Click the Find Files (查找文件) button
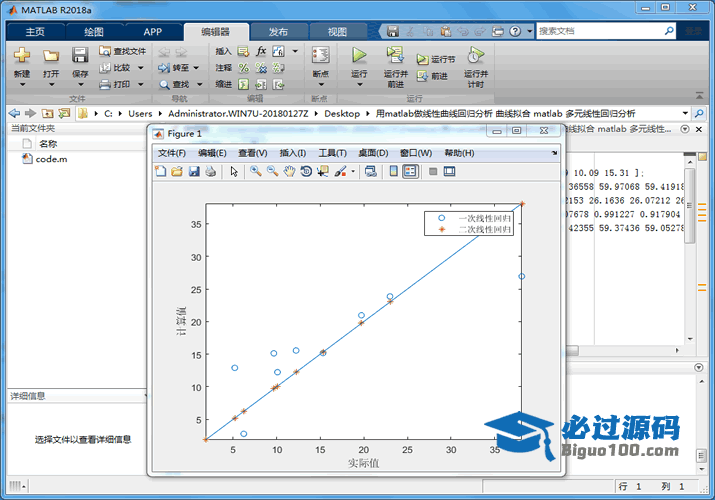Viewport: 715px width, 500px height. 123,51
